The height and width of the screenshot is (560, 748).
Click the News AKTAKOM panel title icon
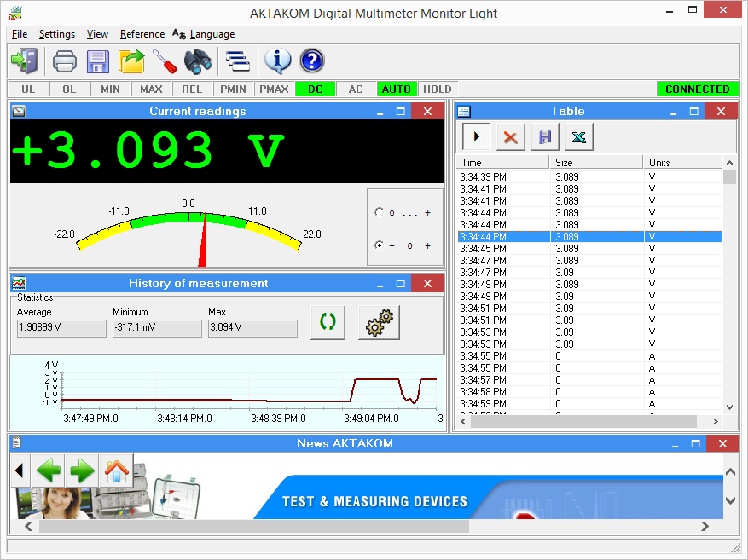point(17,443)
